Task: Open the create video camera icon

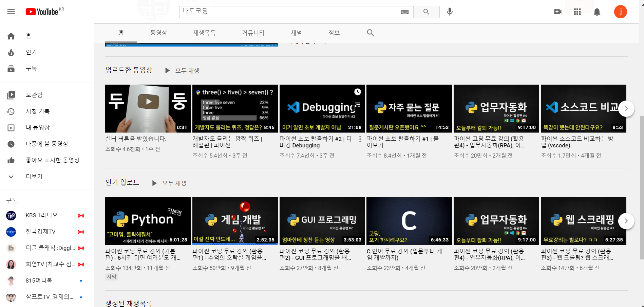Action: point(558,12)
